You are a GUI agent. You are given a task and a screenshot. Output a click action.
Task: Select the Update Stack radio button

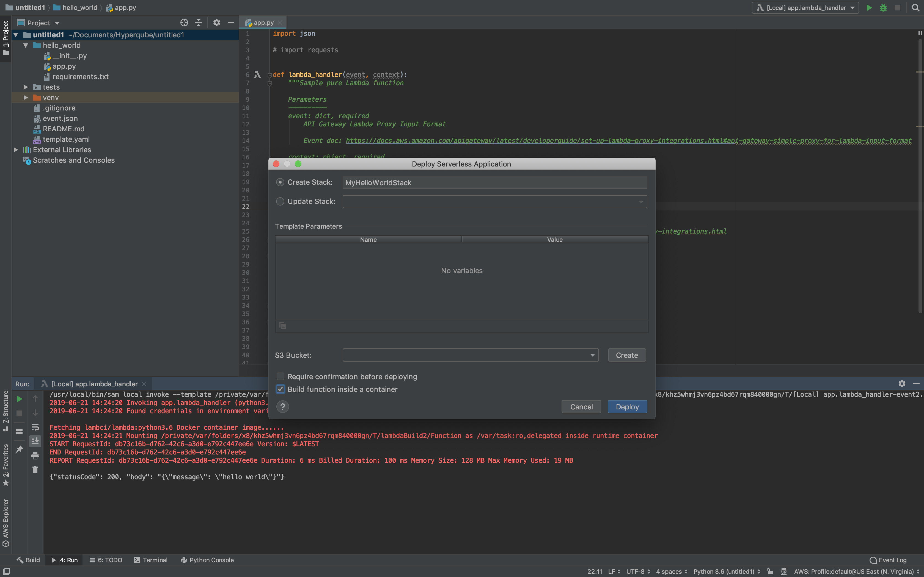pyautogui.click(x=280, y=201)
